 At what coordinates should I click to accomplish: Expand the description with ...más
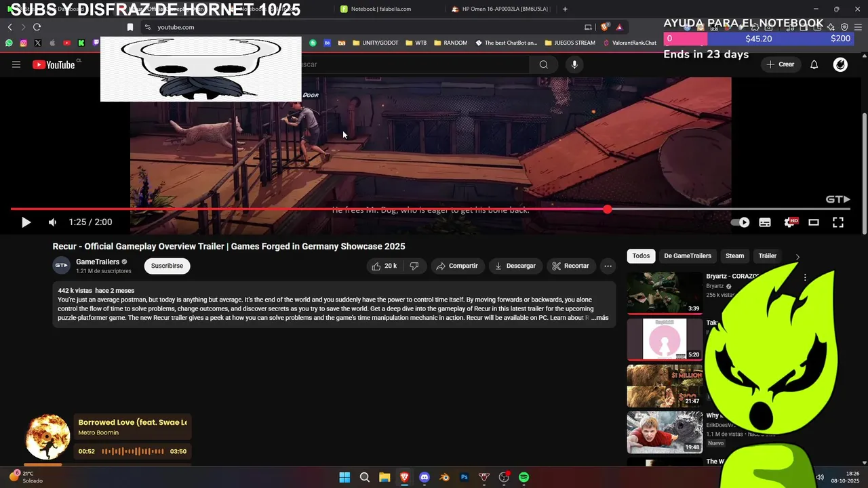tap(600, 318)
